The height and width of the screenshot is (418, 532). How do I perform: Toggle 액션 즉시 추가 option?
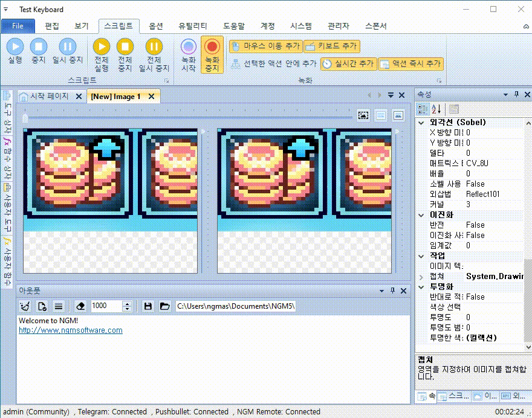pos(410,64)
